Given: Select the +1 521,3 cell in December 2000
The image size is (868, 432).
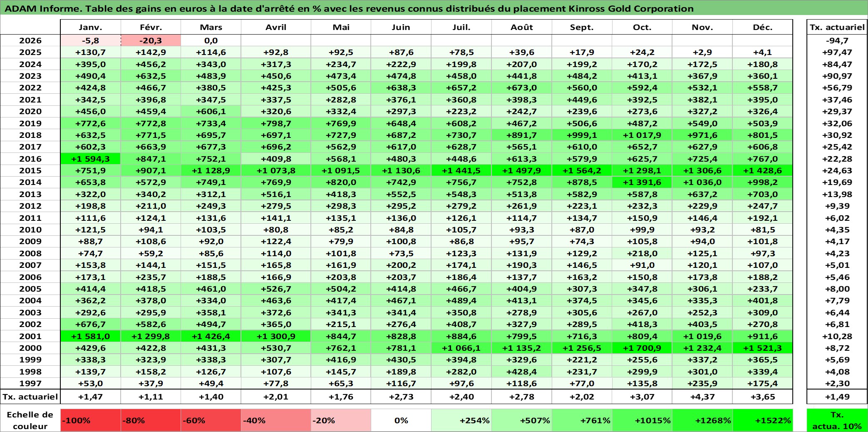Looking at the screenshot, I should (763, 348).
